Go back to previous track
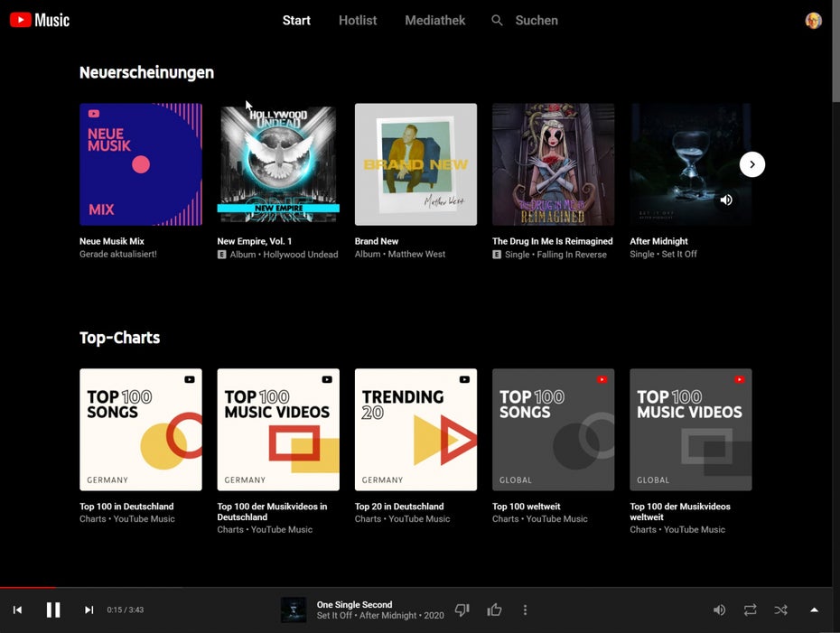The height and width of the screenshot is (633, 840). click(17, 610)
